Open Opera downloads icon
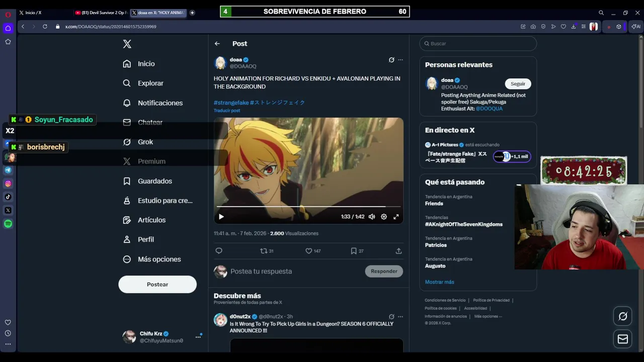Image resolution: width=644 pixels, height=362 pixels. [x=574, y=27]
